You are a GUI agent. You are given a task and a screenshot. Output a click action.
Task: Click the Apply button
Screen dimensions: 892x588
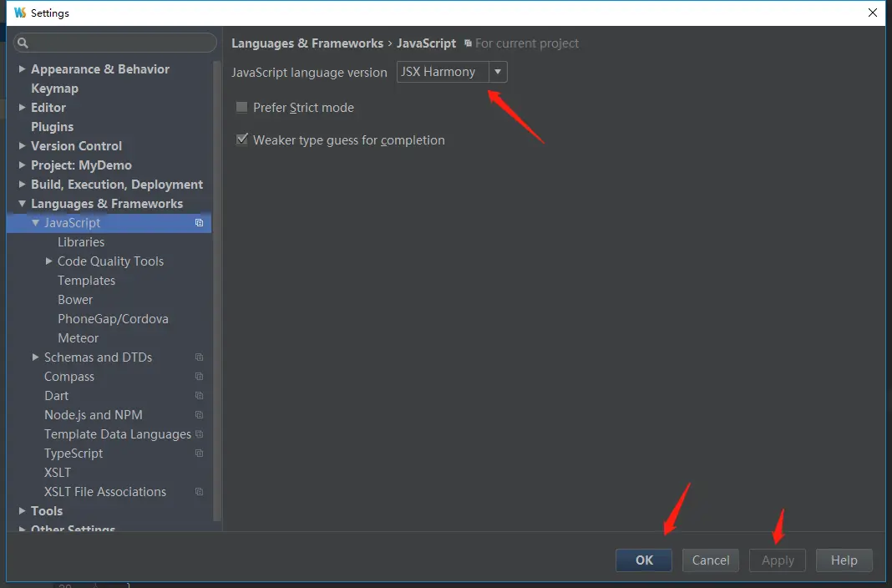(x=778, y=560)
